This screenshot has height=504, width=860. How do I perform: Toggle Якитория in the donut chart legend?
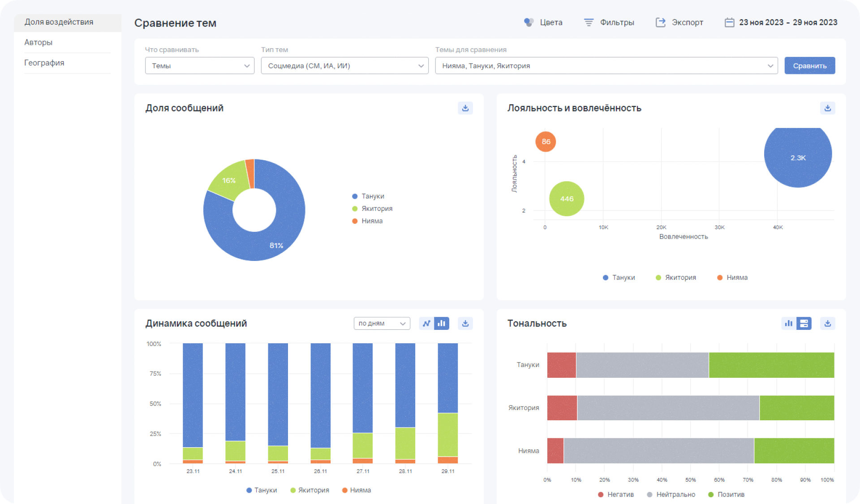pos(372,209)
